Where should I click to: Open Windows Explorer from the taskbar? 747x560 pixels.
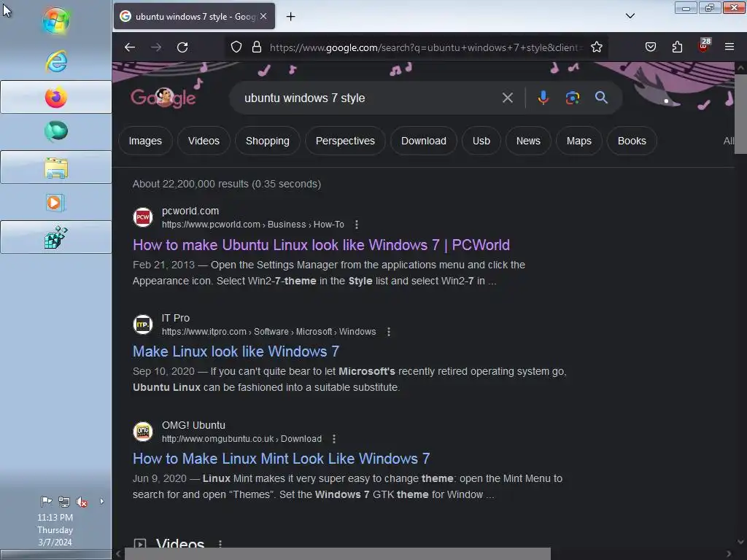pos(55,167)
